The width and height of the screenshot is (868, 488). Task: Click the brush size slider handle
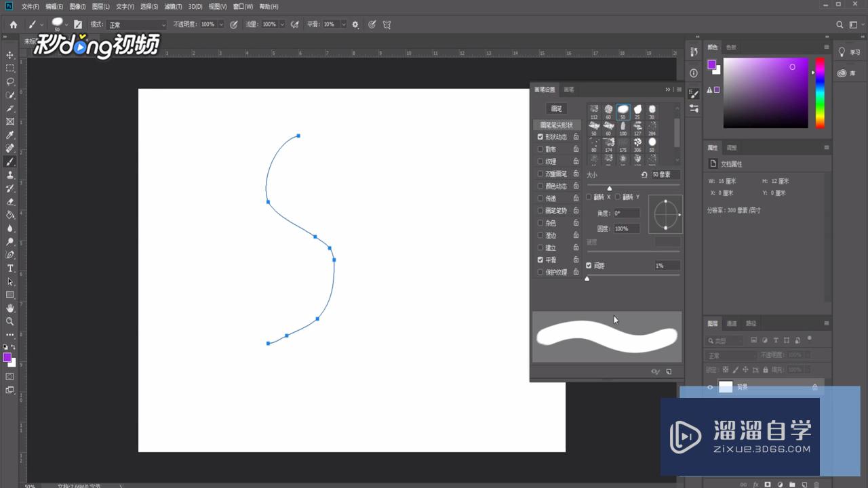[610, 188]
